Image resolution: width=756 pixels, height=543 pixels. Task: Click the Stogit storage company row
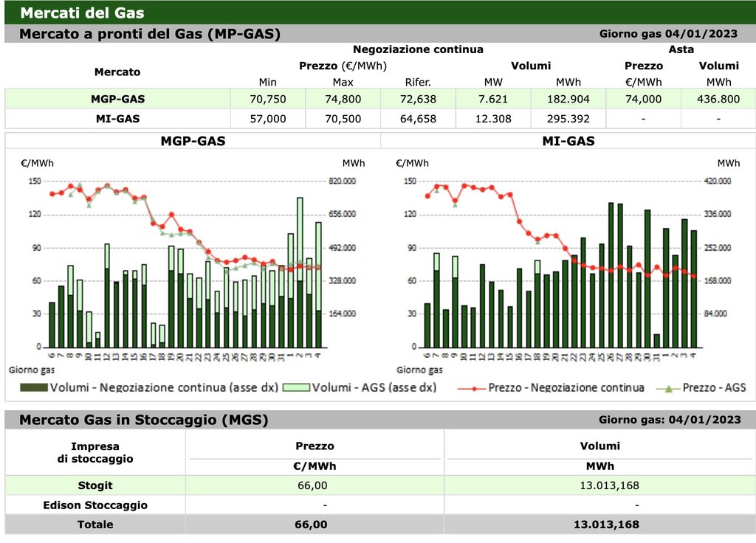pyautogui.click(x=95, y=485)
